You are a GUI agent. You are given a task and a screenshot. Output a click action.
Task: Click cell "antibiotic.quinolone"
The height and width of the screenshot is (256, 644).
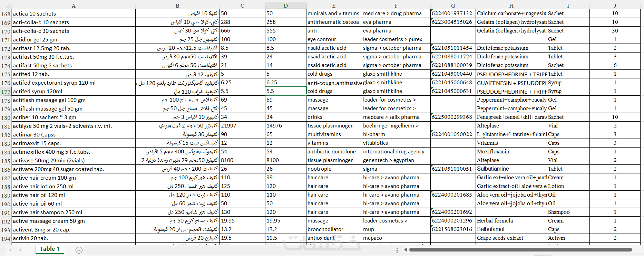click(334, 152)
